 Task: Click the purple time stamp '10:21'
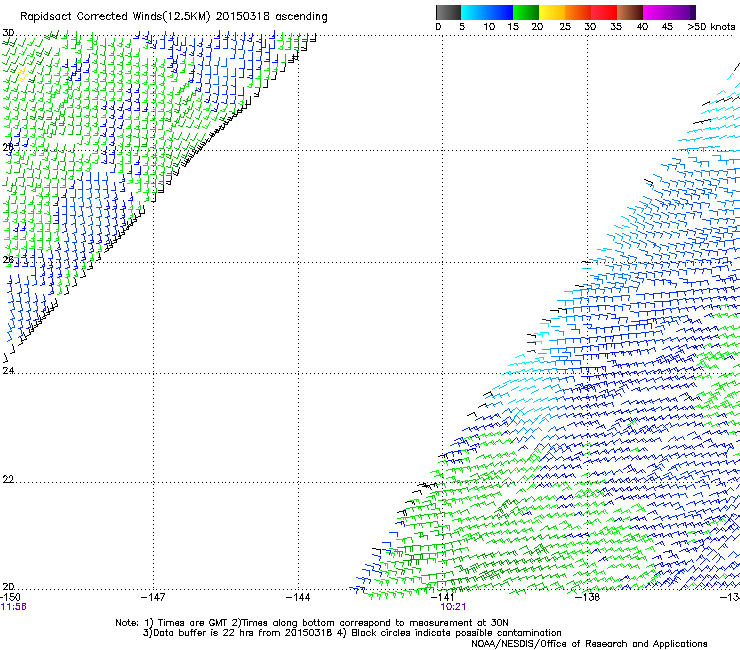tap(453, 607)
